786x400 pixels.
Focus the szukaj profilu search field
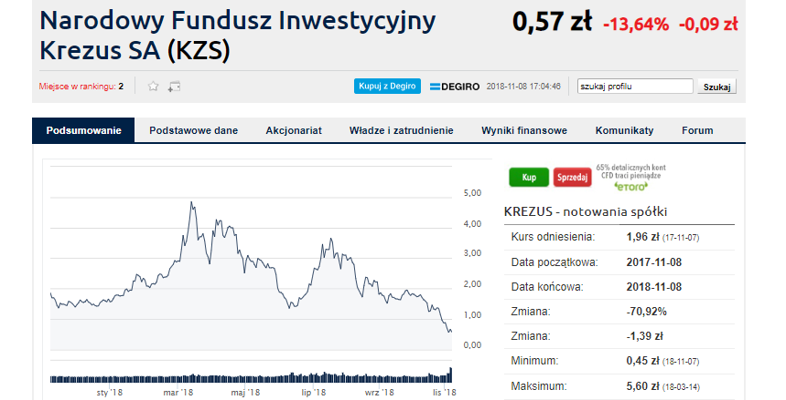[635, 86]
